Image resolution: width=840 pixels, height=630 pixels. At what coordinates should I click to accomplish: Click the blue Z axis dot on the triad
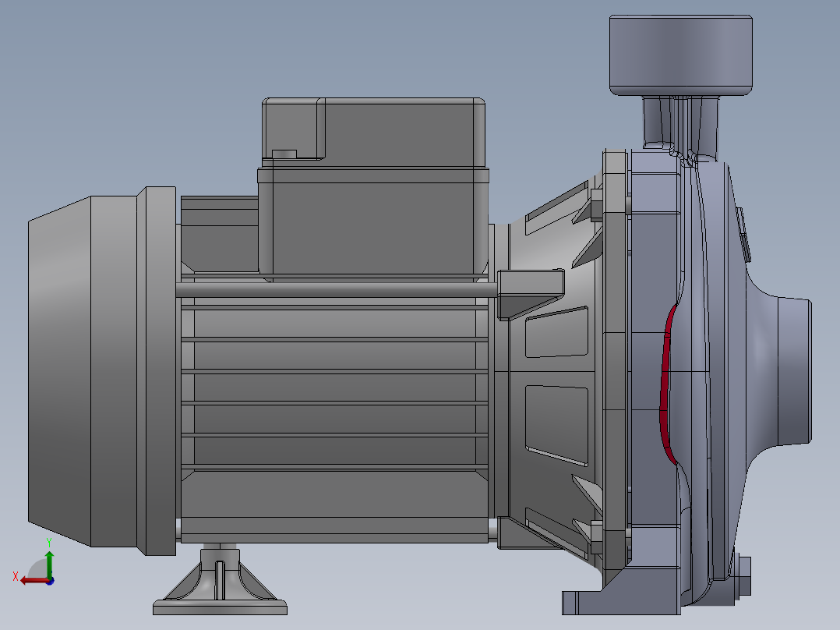[51, 581]
